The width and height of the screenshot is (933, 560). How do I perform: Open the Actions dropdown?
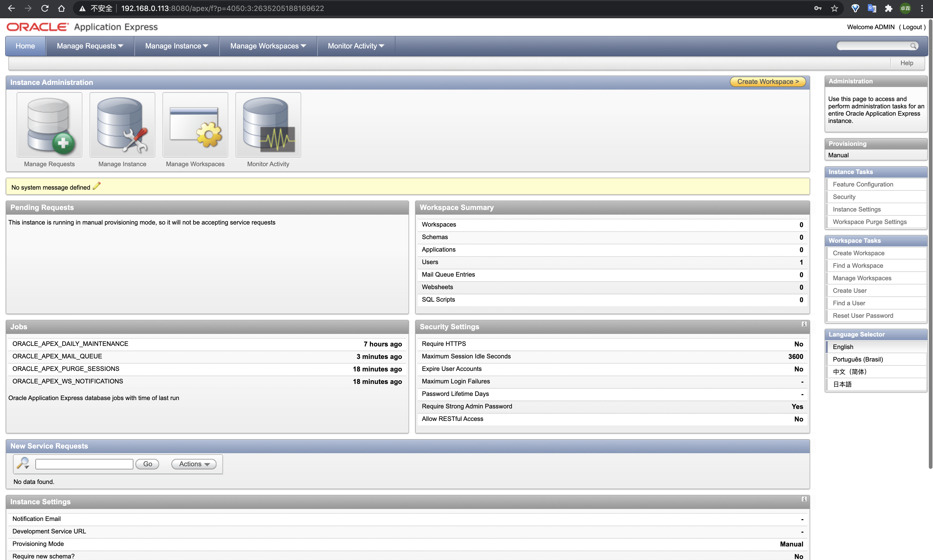point(194,464)
